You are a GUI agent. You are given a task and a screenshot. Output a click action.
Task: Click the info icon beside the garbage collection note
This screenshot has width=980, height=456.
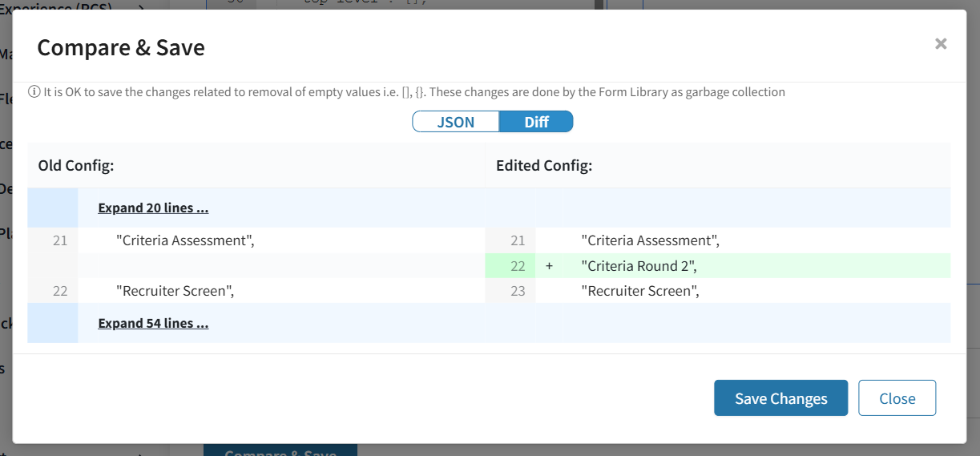pyautogui.click(x=34, y=92)
